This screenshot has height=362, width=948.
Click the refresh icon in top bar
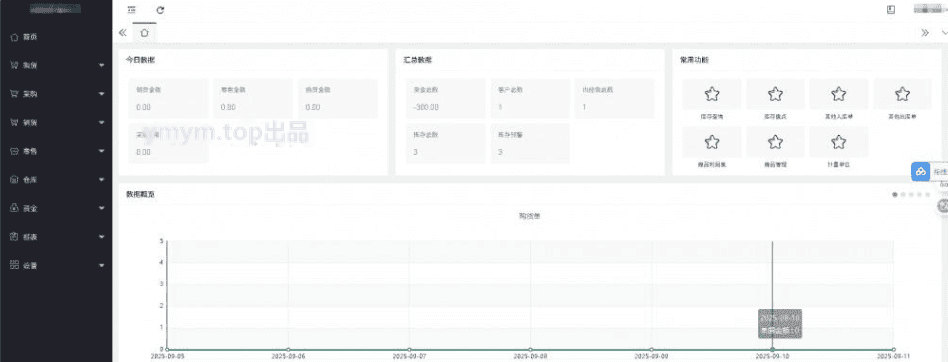[160, 10]
